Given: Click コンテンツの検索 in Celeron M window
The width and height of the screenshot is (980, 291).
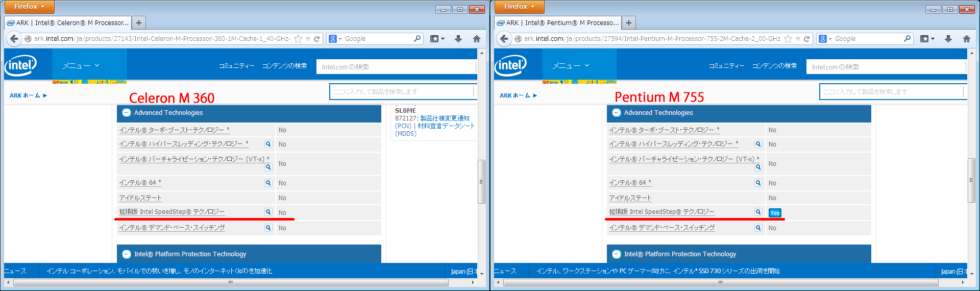Looking at the screenshot, I should (x=284, y=66).
